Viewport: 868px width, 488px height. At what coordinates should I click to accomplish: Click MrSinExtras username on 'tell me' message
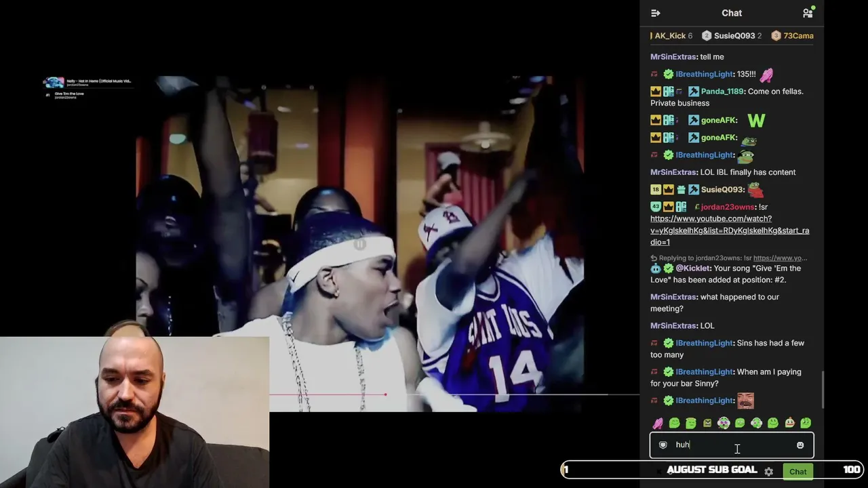674,57
